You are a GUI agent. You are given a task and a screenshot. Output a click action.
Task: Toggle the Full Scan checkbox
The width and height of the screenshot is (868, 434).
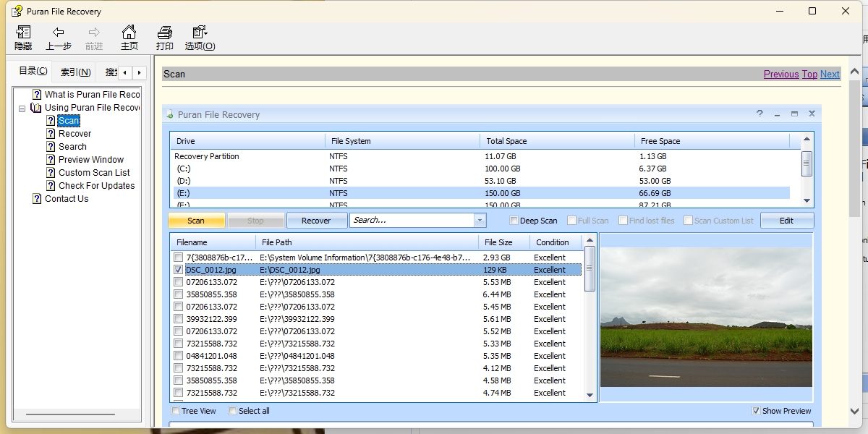pyautogui.click(x=572, y=221)
